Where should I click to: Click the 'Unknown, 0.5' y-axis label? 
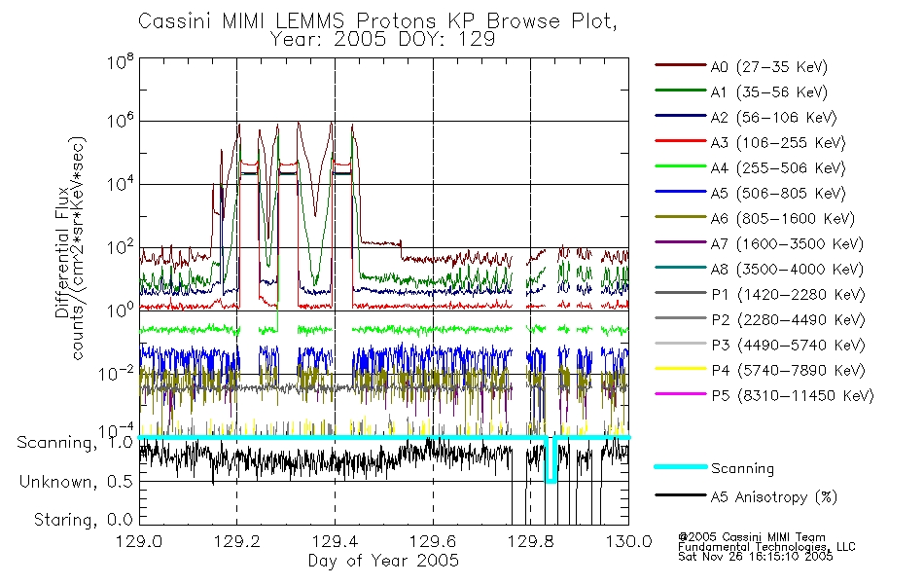point(76,483)
